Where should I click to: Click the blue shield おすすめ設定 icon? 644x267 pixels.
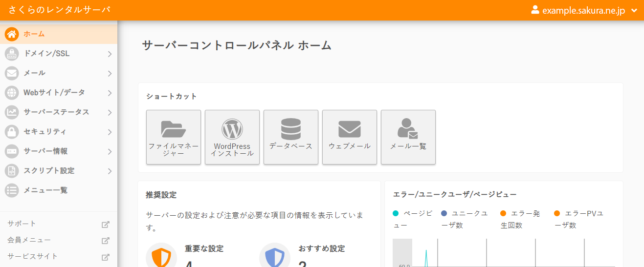click(275, 257)
